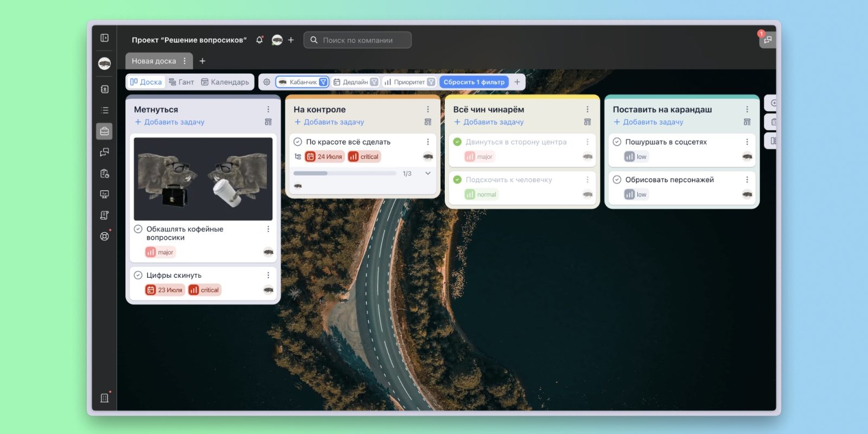The height and width of the screenshot is (434, 868).
Task: Open the boar avatar profile in sidebar
Action: (105, 63)
